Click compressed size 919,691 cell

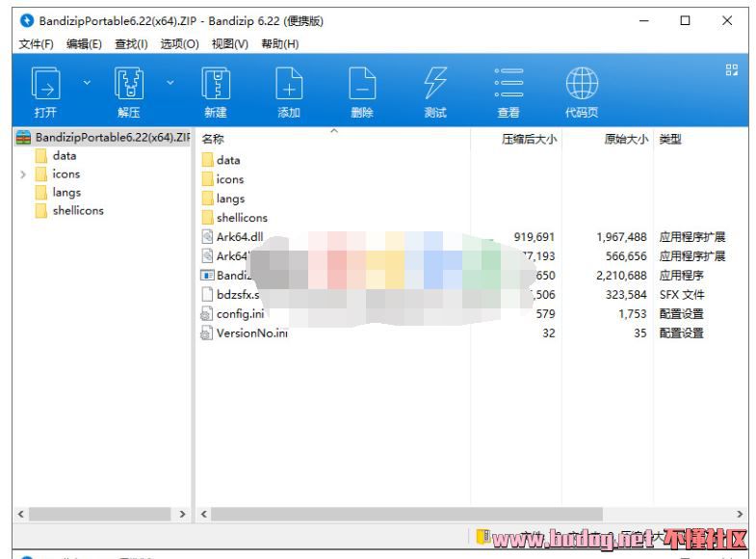pyautogui.click(x=534, y=237)
